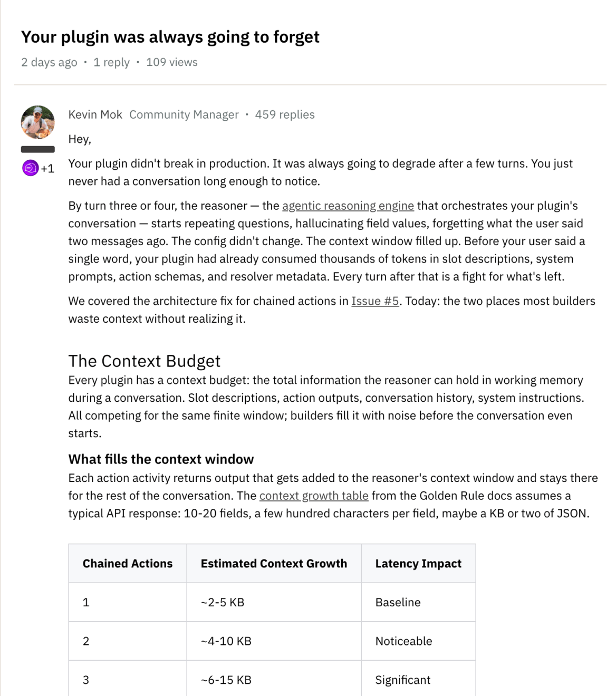Select the Chained Actions column header

(127, 563)
